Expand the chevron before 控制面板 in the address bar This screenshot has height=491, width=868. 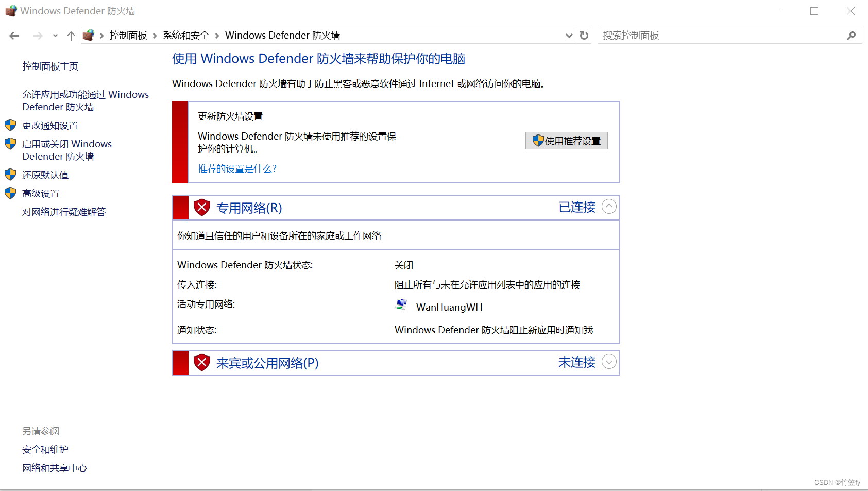tap(101, 36)
